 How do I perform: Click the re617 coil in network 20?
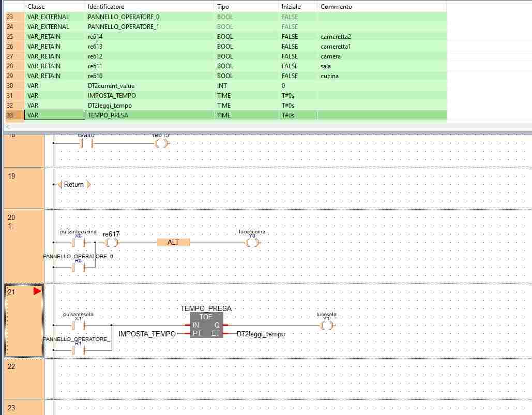(x=111, y=242)
